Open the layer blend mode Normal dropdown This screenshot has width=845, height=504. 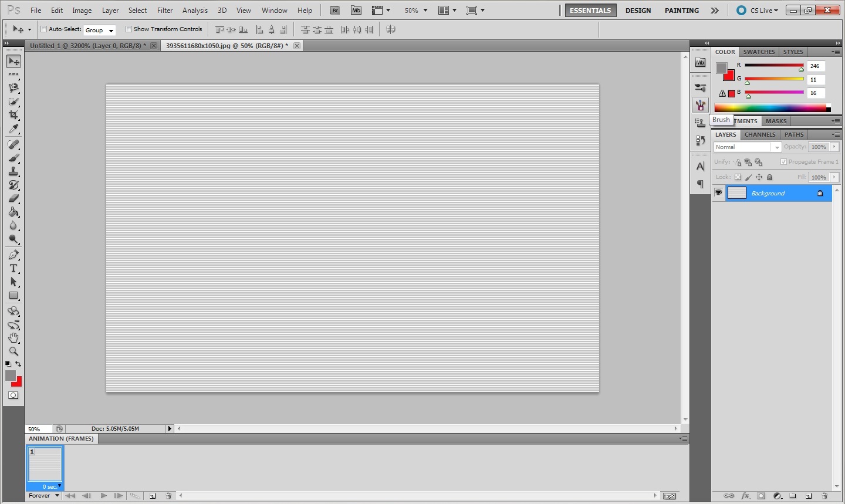click(747, 147)
